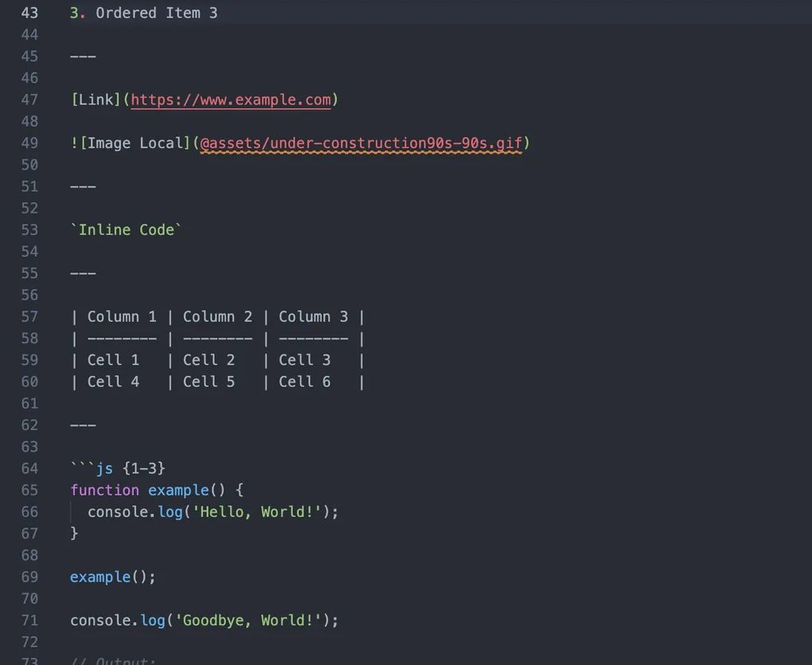This screenshot has height=665, width=812.
Task: Click Cell 5 in the table
Action: [209, 381]
